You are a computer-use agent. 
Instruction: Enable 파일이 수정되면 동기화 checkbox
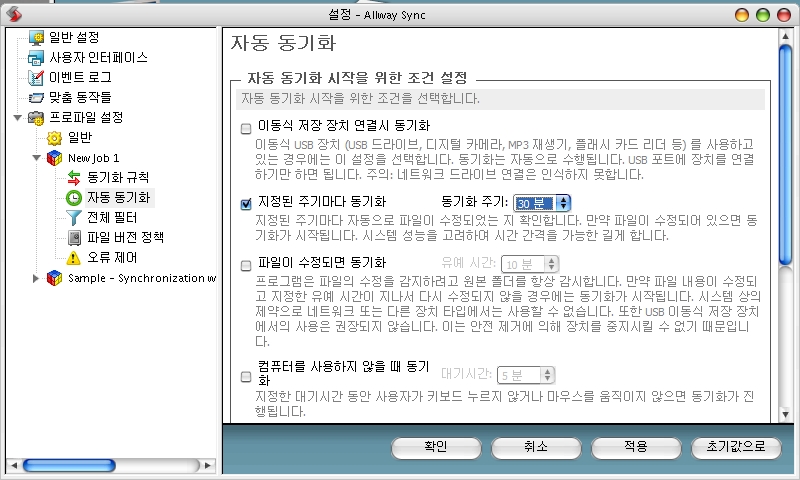pyautogui.click(x=246, y=265)
